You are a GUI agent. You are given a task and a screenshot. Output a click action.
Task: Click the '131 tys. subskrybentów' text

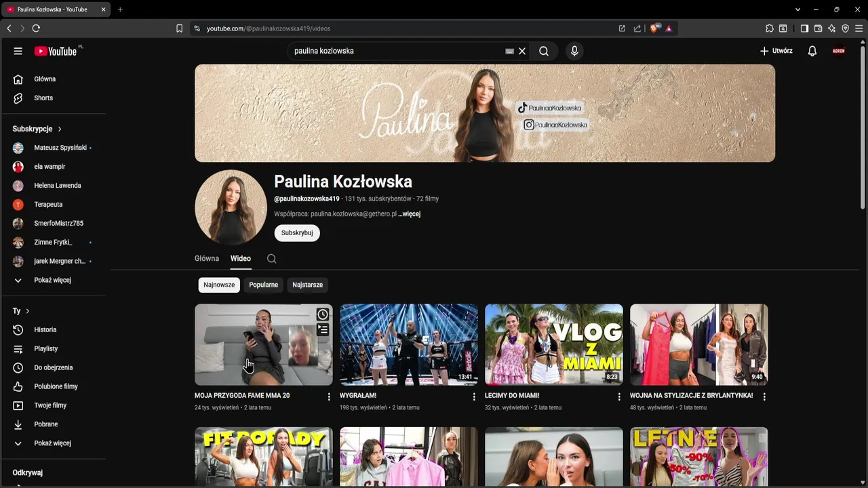378,199
